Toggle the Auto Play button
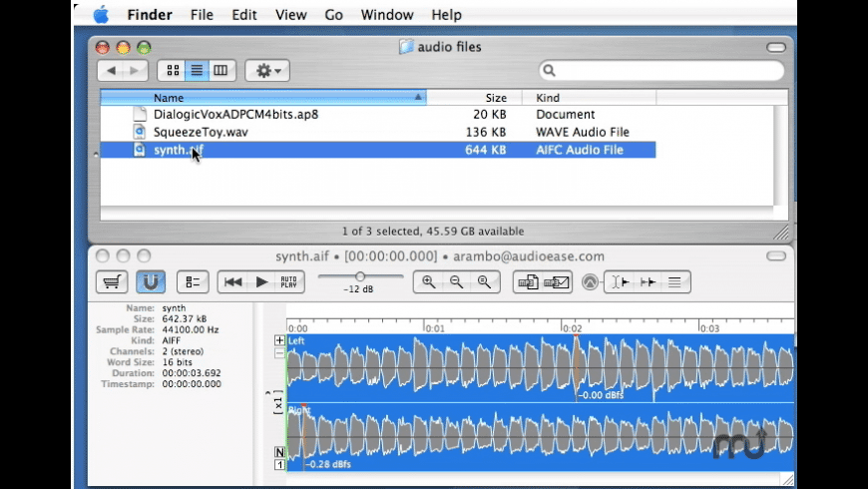This screenshot has height=489, width=868. (x=288, y=282)
